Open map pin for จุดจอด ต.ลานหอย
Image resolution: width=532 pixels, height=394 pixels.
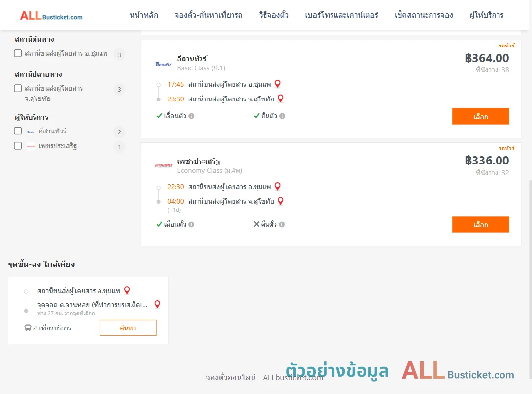point(157,304)
